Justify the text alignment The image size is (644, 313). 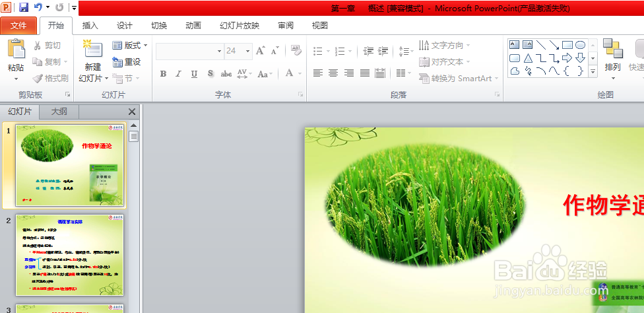pos(365,73)
